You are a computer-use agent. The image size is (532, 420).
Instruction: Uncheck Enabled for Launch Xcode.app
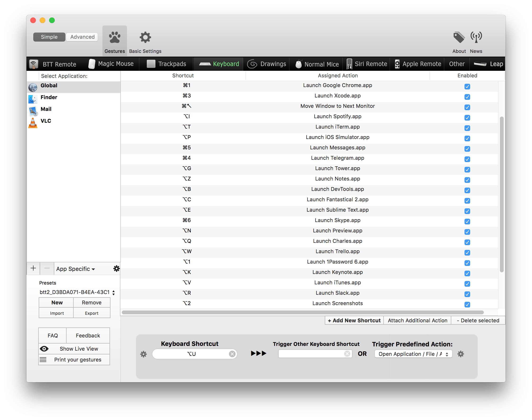(x=467, y=97)
